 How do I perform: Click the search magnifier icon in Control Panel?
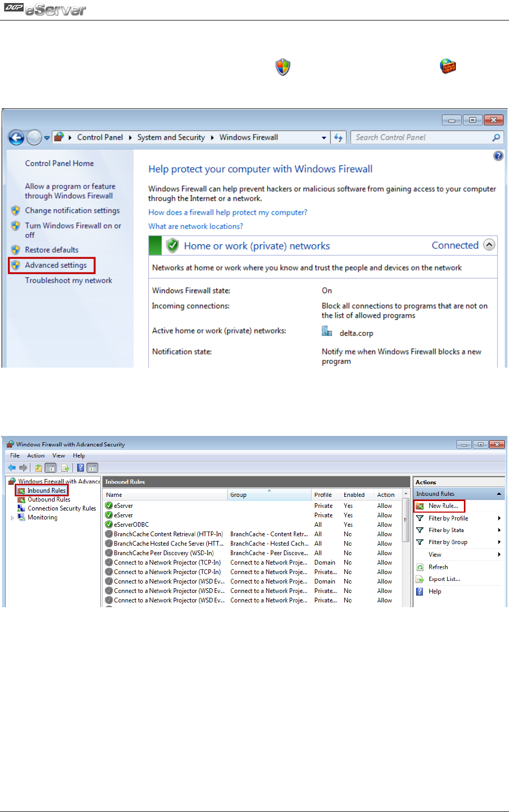coord(496,138)
